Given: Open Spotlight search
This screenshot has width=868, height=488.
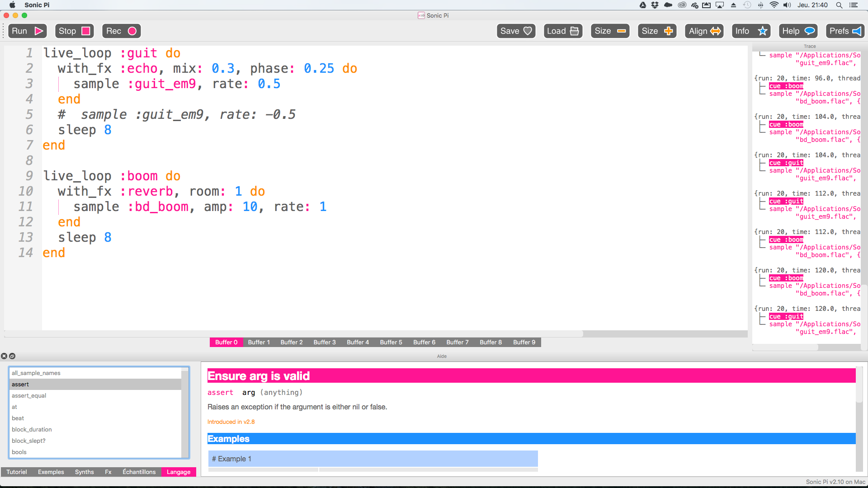Looking at the screenshot, I should (839, 5).
